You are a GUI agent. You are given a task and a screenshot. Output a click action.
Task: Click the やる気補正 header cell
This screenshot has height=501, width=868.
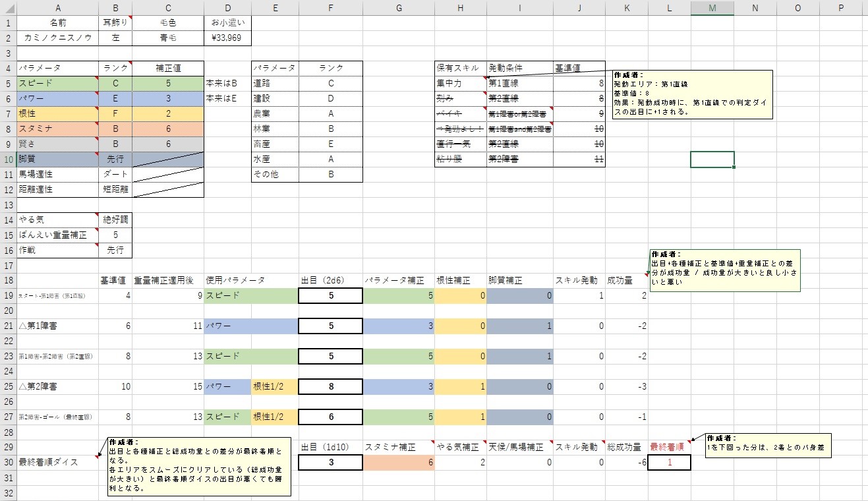(461, 448)
